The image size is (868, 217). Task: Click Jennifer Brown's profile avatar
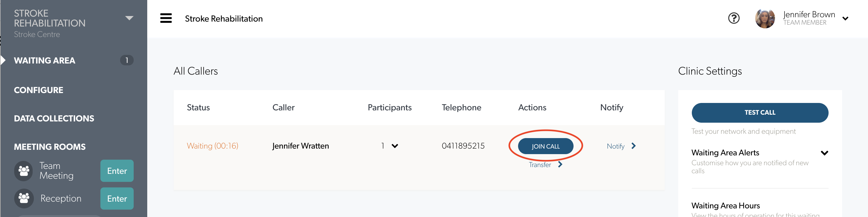(765, 18)
